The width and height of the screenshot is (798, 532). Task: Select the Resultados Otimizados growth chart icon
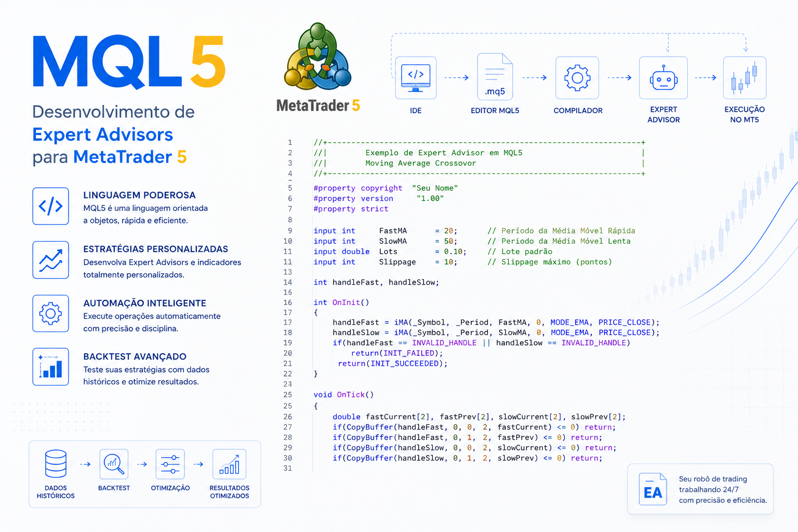230,464
